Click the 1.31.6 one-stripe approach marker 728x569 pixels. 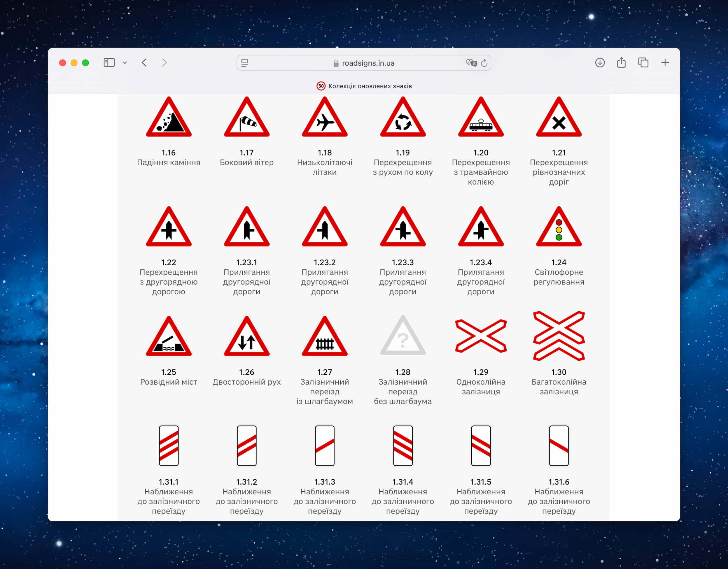tap(559, 446)
